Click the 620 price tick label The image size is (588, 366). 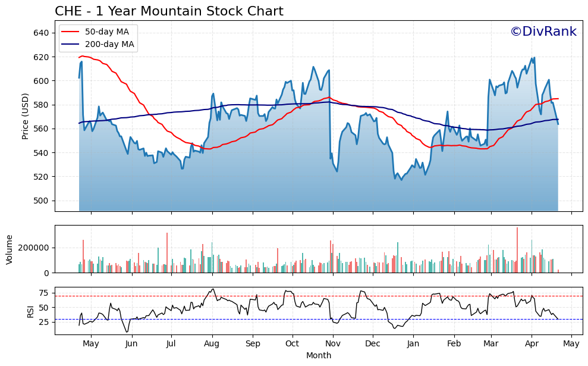pos(41,57)
